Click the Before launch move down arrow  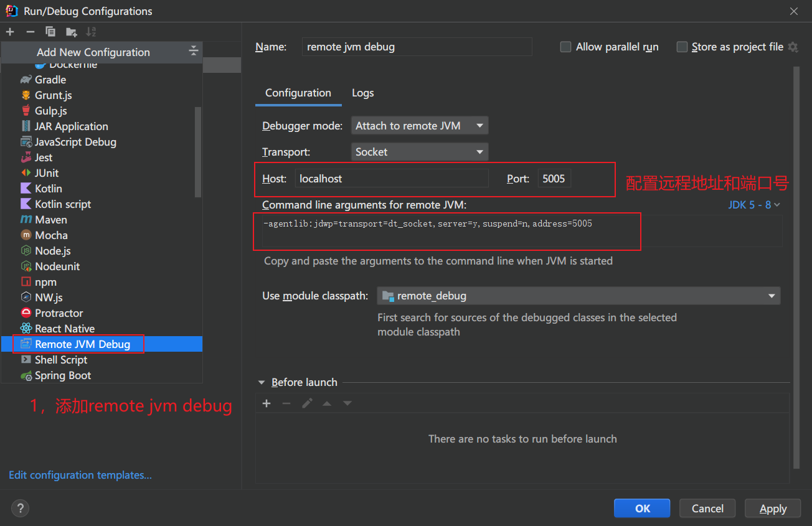click(x=347, y=403)
